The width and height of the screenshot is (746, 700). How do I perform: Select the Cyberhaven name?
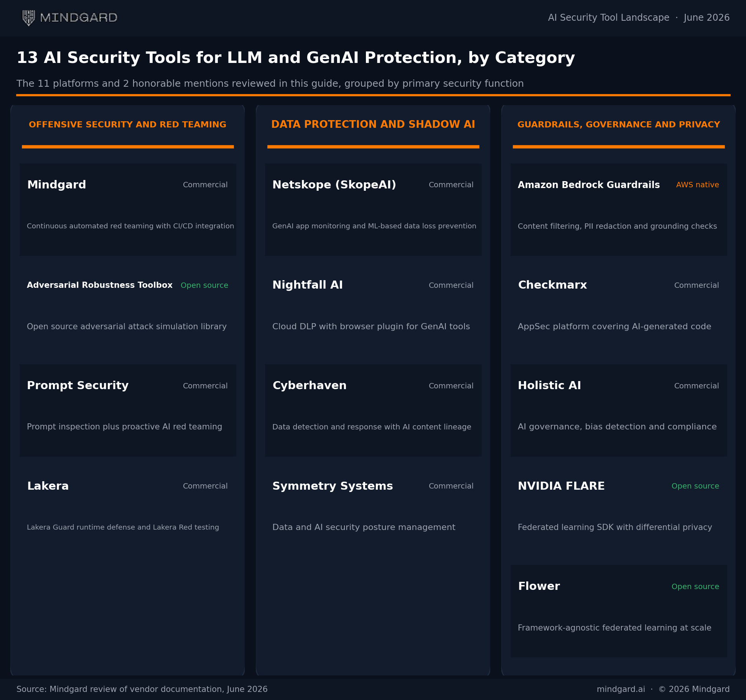[x=310, y=385]
